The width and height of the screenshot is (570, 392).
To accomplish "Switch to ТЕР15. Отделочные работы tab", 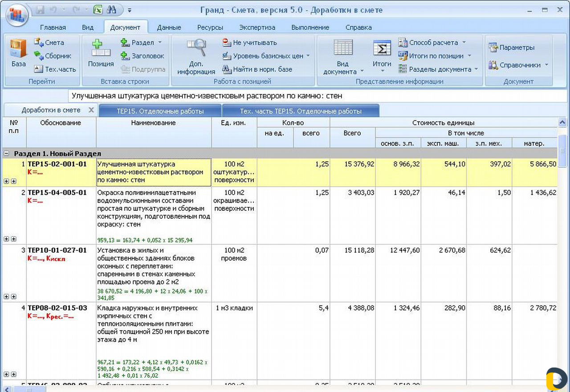I will pos(160,111).
